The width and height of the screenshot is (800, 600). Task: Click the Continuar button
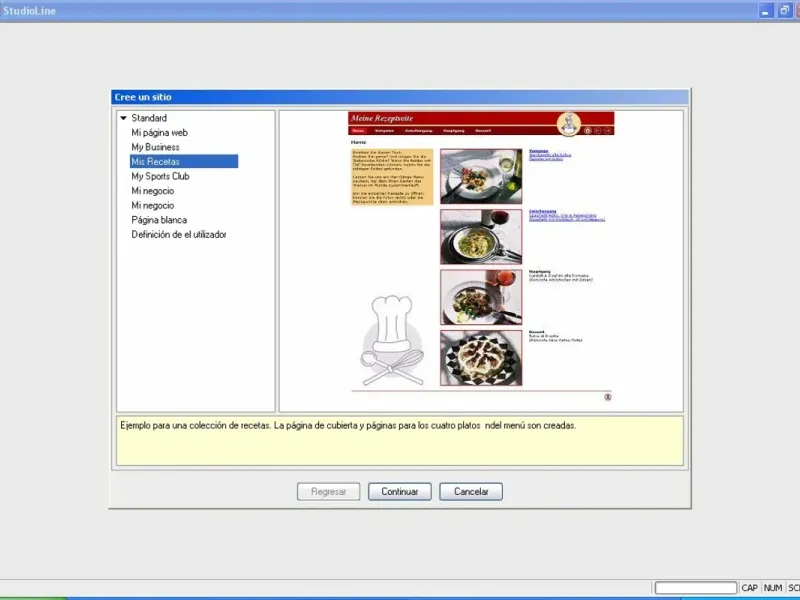point(399,492)
